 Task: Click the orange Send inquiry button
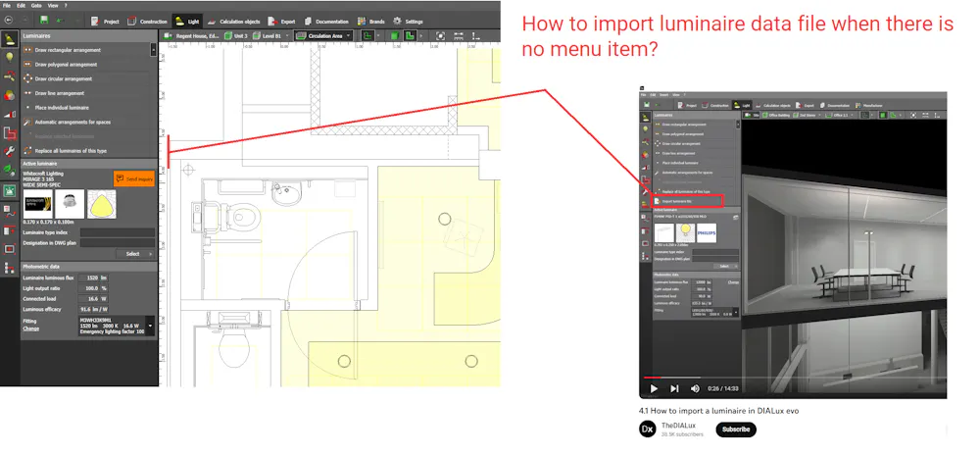pos(134,178)
